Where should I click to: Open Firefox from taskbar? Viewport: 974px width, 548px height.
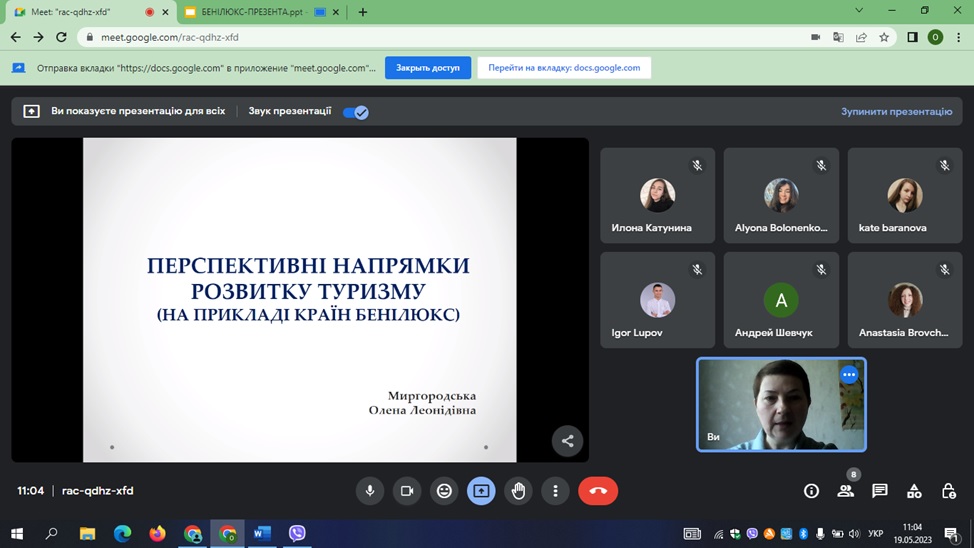[x=157, y=534]
